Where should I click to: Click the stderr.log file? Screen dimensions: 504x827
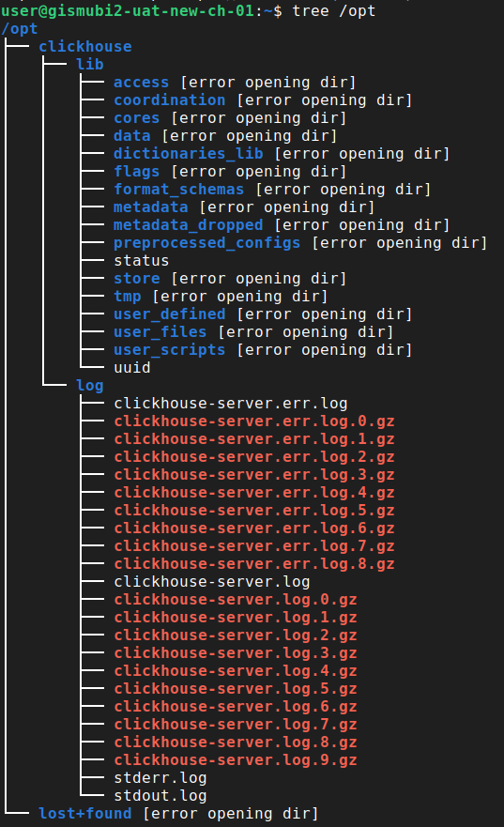point(160,778)
